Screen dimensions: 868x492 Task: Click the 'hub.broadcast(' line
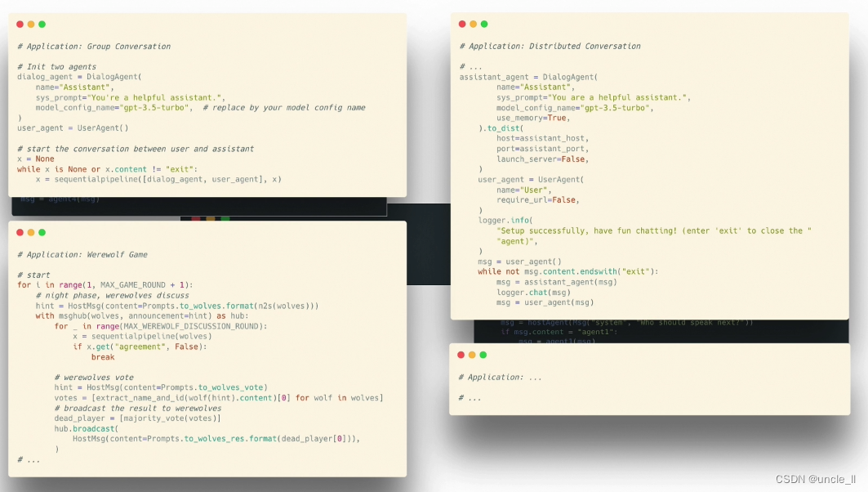click(87, 429)
